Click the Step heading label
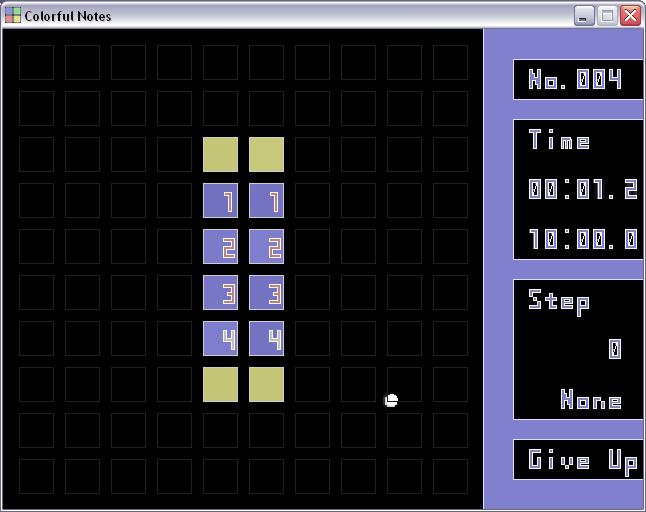 click(559, 302)
